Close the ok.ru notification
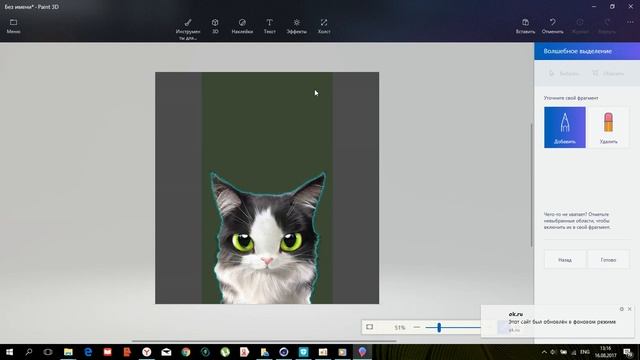The image size is (640, 360). click(630, 309)
